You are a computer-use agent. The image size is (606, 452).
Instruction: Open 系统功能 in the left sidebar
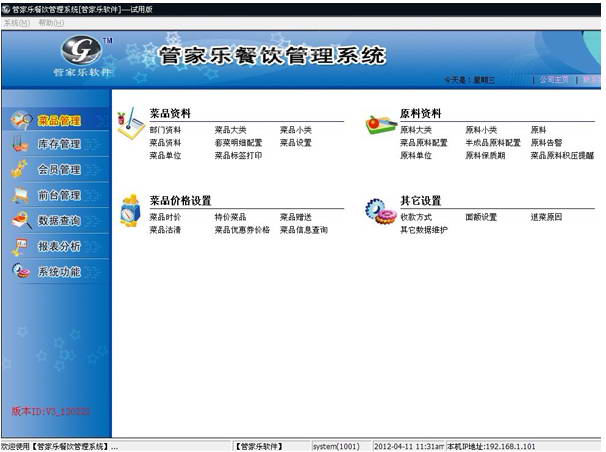[x=58, y=272]
